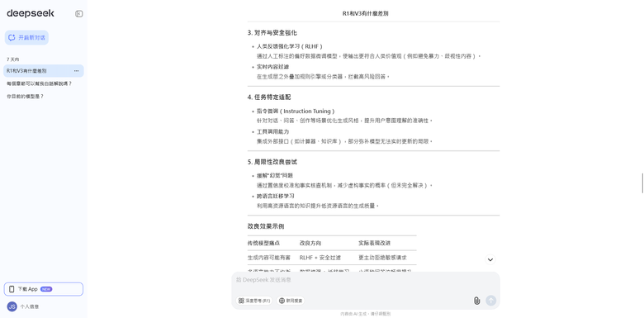
Task: Click the table cell 生成内容可能有害
Action: pyautogui.click(x=269, y=258)
